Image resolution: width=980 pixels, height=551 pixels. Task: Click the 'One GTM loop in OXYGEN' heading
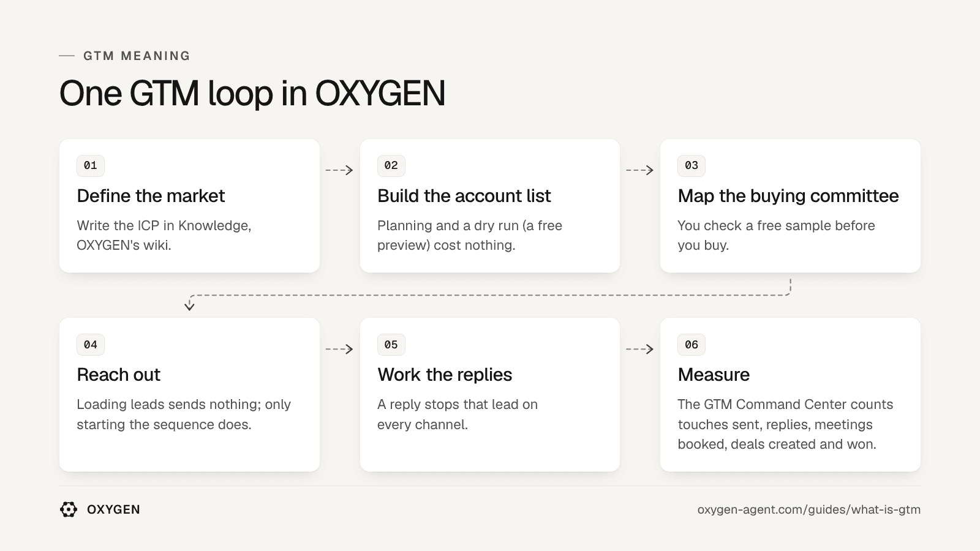click(252, 93)
